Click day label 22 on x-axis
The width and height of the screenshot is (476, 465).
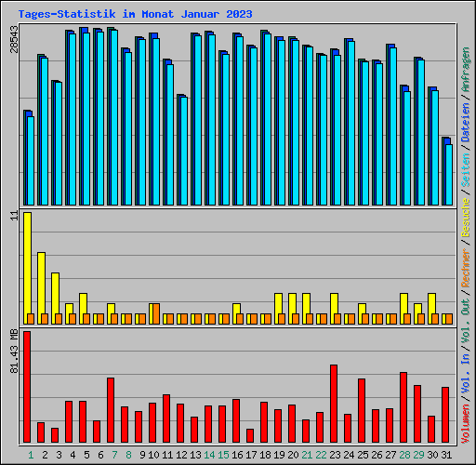tap(321, 455)
